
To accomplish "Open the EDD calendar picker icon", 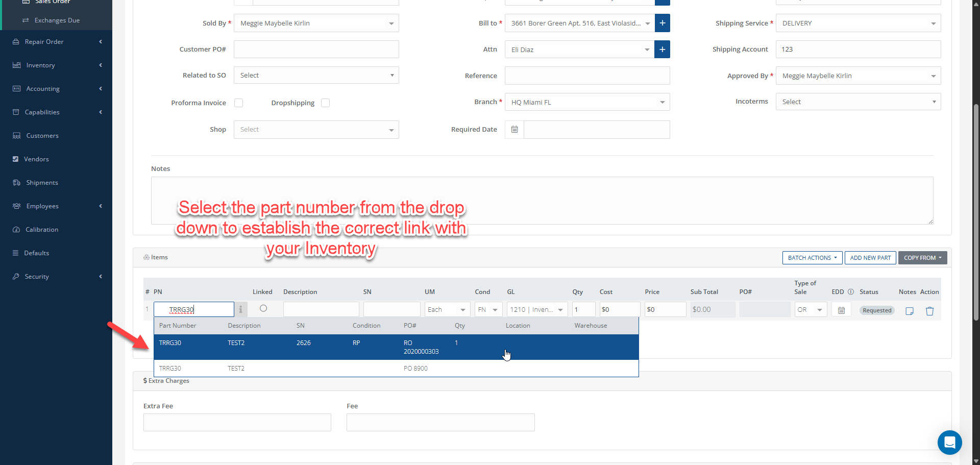I will click(841, 310).
